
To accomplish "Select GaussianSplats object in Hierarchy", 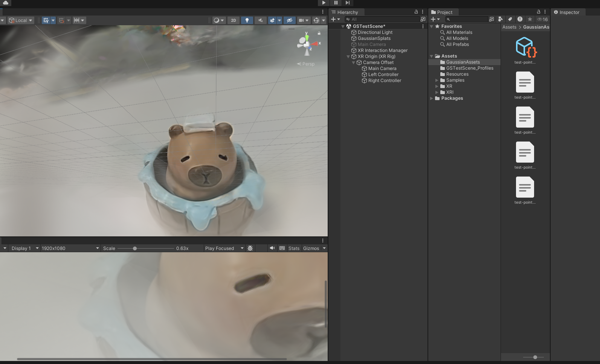I will (374, 38).
